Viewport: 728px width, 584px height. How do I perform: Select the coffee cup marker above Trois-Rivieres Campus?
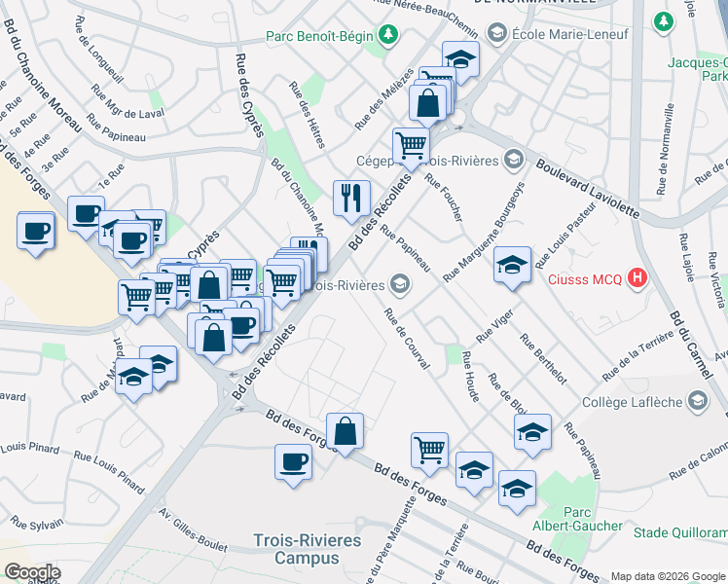293,464
